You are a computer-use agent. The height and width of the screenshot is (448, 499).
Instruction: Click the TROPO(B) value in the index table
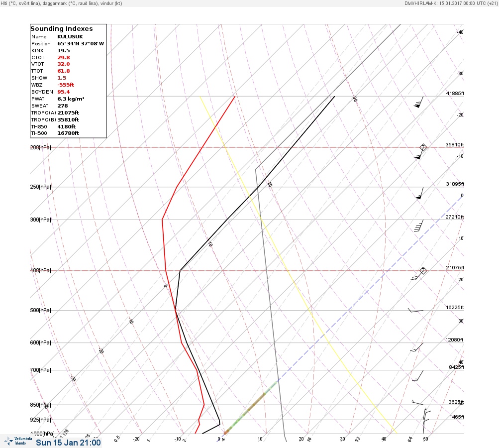pyautogui.click(x=68, y=120)
